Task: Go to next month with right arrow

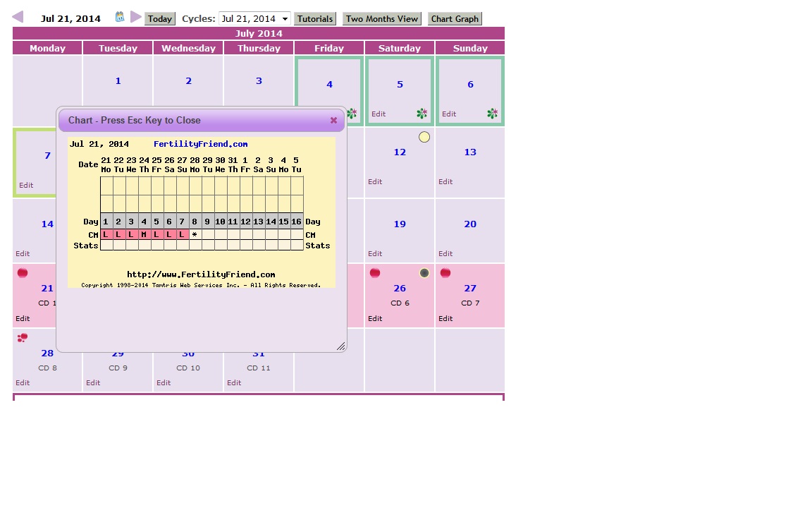Action: (136, 17)
